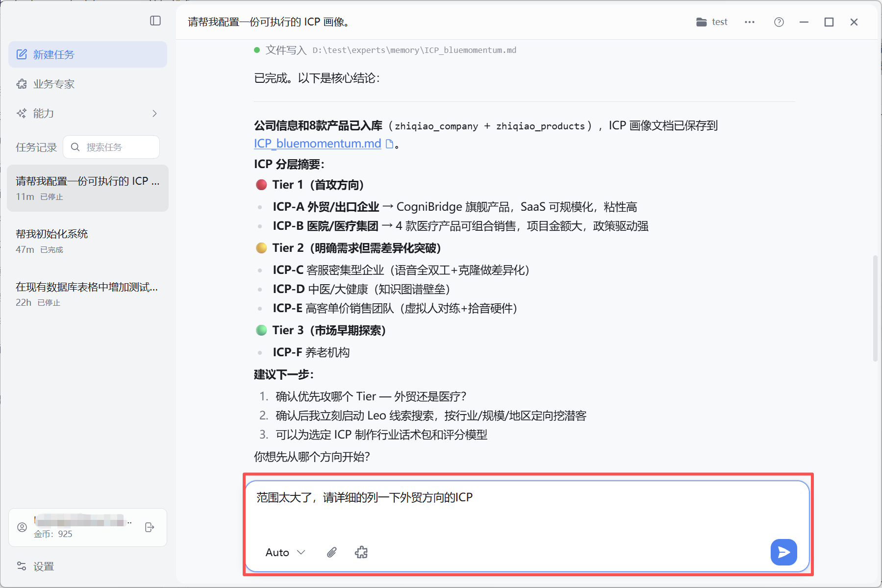This screenshot has width=882, height=588.
Task: Click the 已完成 status under 47m task
Action: (51, 250)
